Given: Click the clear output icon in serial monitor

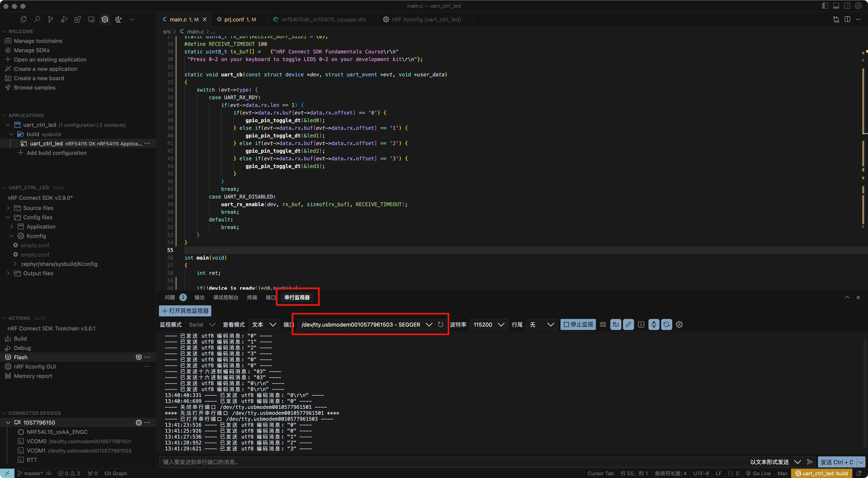Looking at the screenshot, I should [603, 325].
